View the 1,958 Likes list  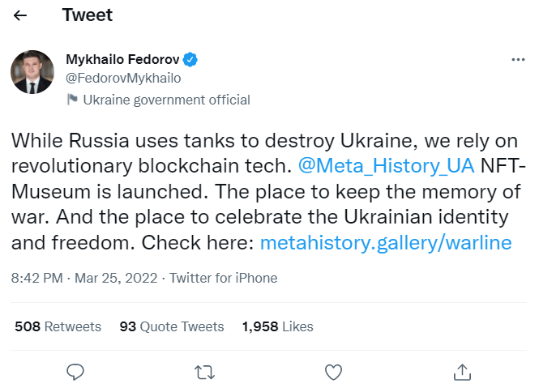277,326
